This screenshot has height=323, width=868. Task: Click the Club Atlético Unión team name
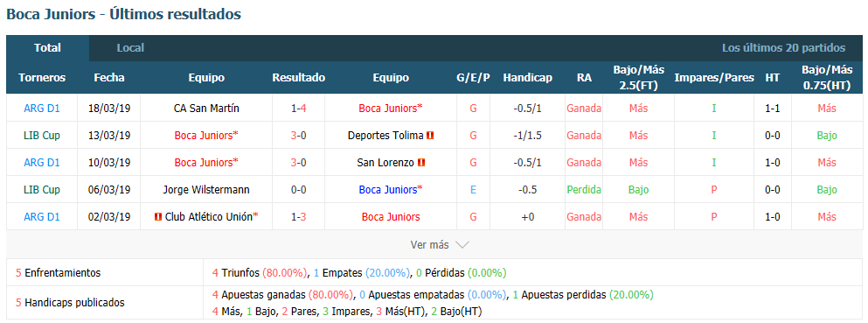(x=212, y=216)
